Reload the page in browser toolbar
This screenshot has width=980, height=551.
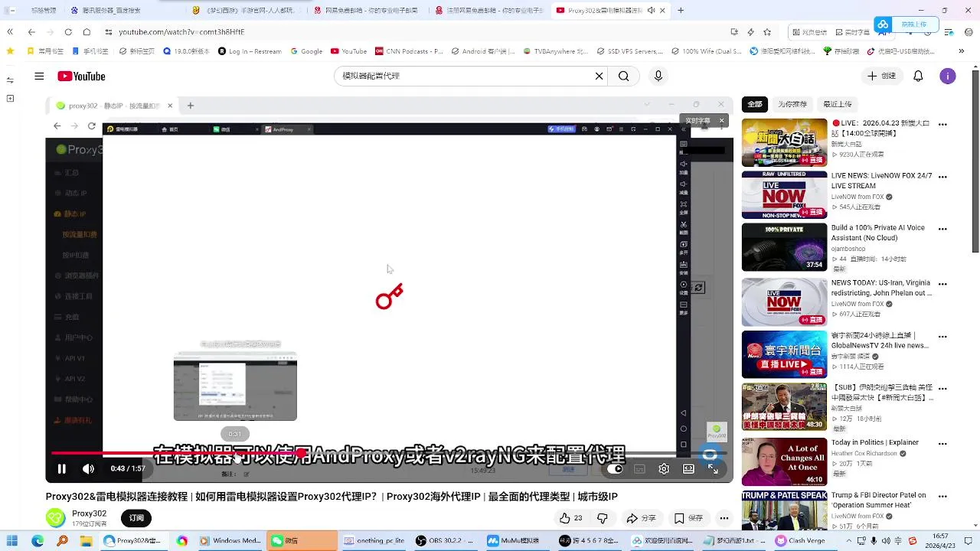pos(68,32)
